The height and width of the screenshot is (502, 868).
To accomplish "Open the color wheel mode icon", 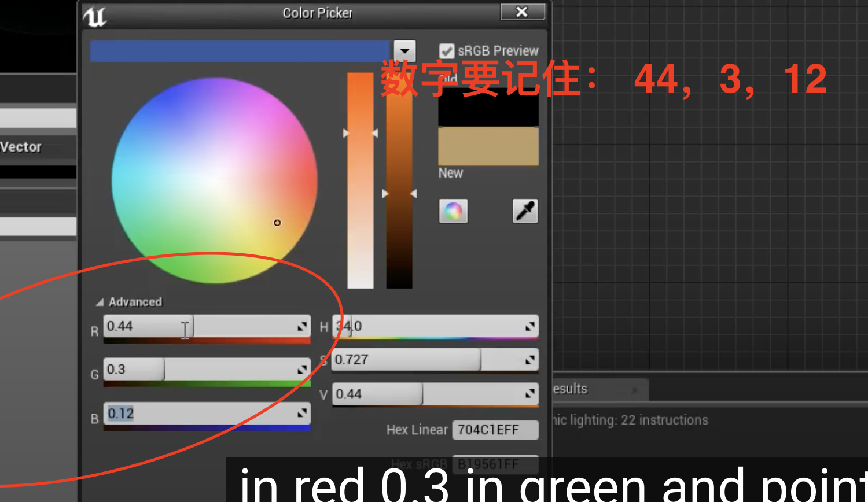I will point(453,211).
